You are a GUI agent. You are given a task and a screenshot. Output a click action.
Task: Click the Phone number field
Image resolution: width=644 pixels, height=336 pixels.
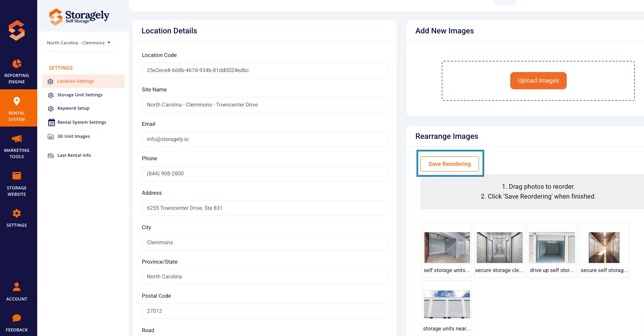[x=264, y=174]
